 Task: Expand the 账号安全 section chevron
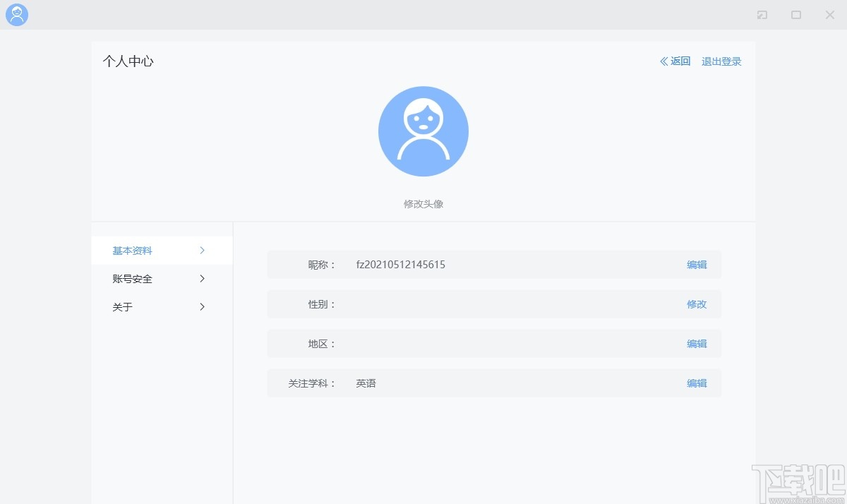202,278
